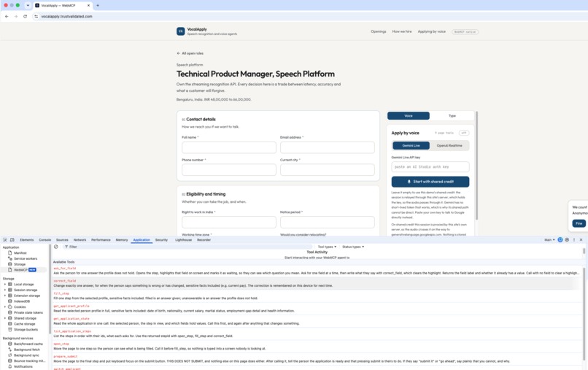Screen dimensions: 588x370
Task: Select Background sync in sidebar
Action: [x=26, y=355]
